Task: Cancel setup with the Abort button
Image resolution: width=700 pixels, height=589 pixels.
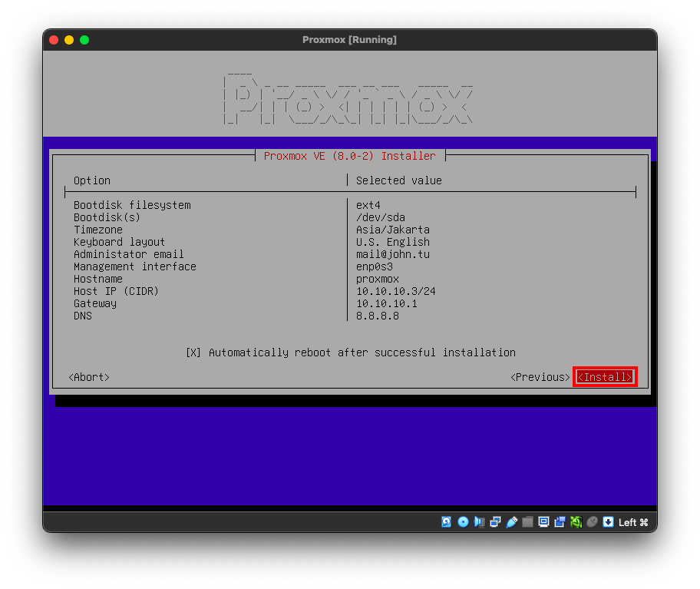Action: pyautogui.click(x=89, y=377)
